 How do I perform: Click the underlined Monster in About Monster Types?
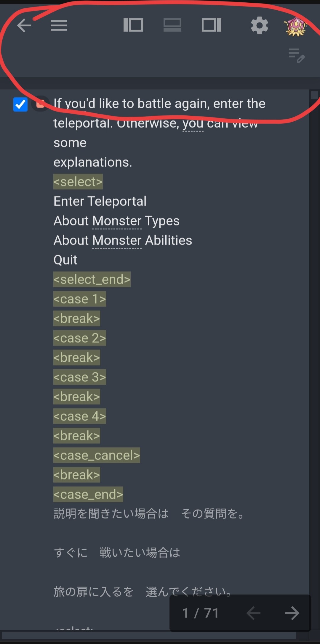pyautogui.click(x=117, y=221)
